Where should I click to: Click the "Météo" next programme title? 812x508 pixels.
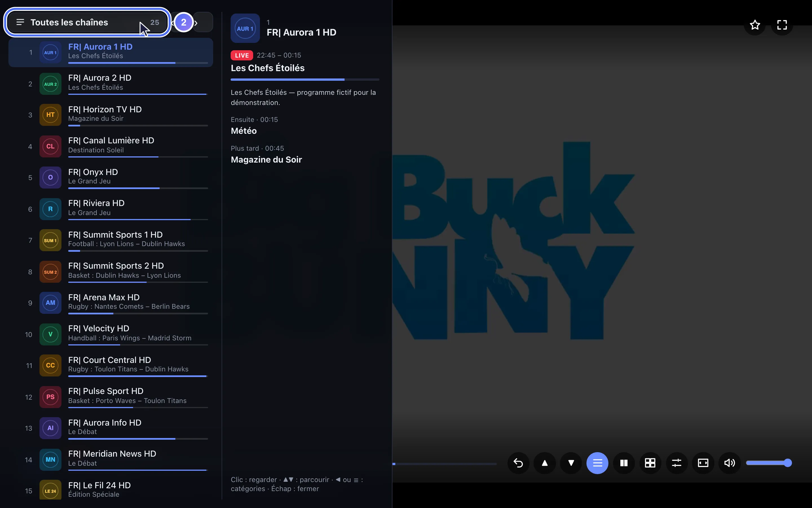click(244, 131)
